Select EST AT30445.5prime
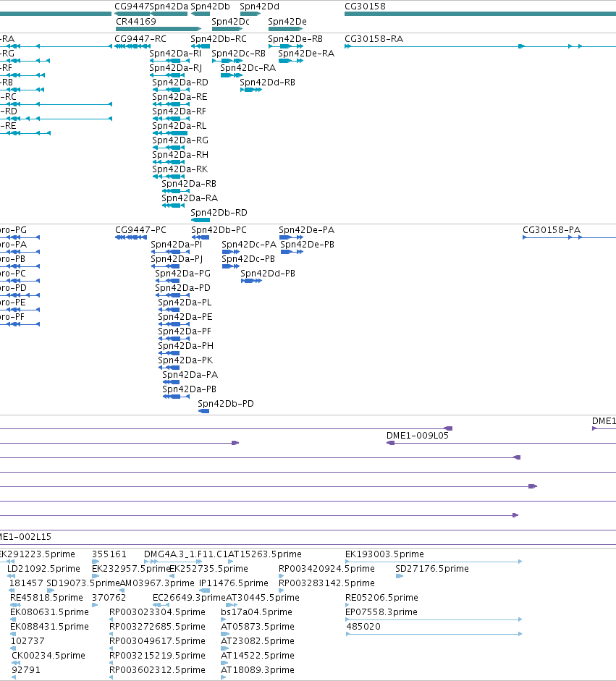The height and width of the screenshot is (681, 616). tap(232, 605)
